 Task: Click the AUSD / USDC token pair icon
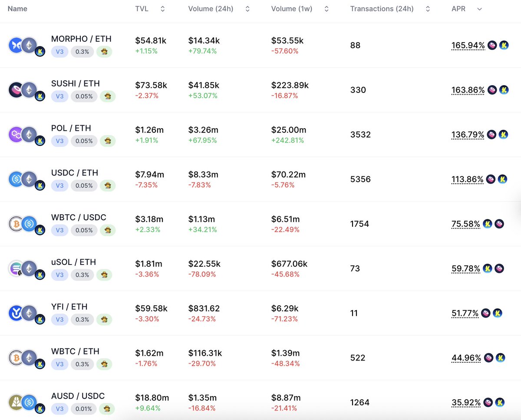click(x=27, y=403)
